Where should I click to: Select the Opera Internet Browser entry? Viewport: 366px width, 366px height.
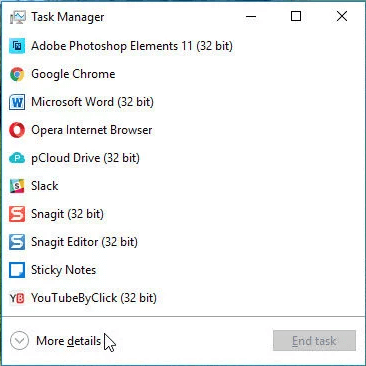pyautogui.click(x=183, y=130)
